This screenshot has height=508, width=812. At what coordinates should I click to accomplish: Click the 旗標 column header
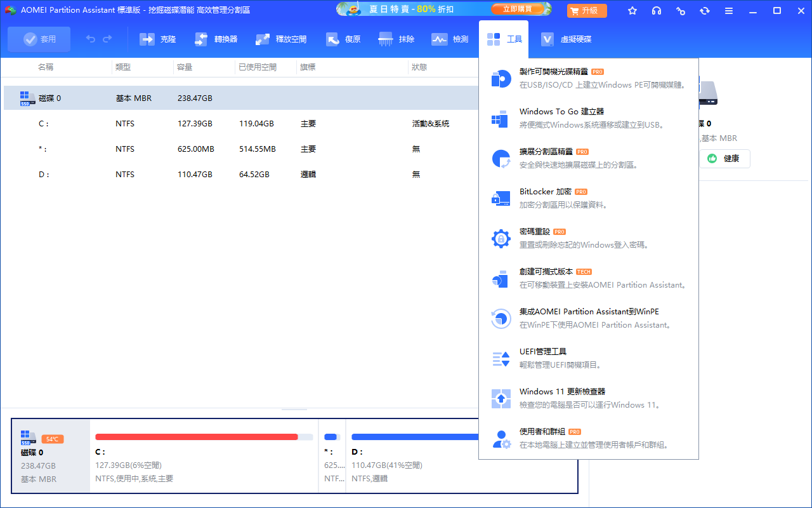(308, 67)
